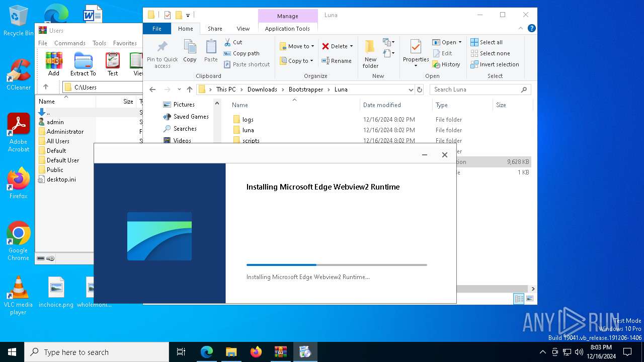The height and width of the screenshot is (362, 644).
Task: Open Copy to dropdown
Action: click(297, 61)
